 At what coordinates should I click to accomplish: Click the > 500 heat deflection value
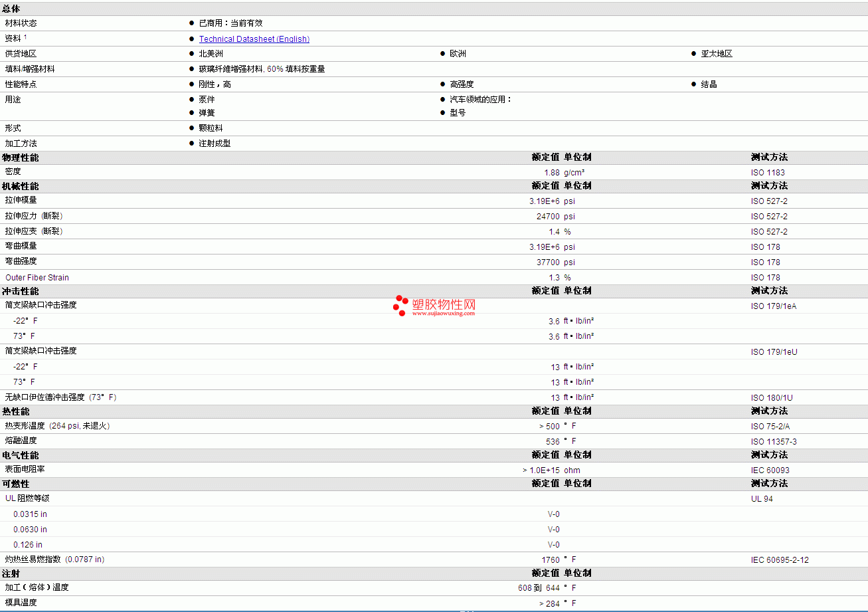tap(549, 427)
